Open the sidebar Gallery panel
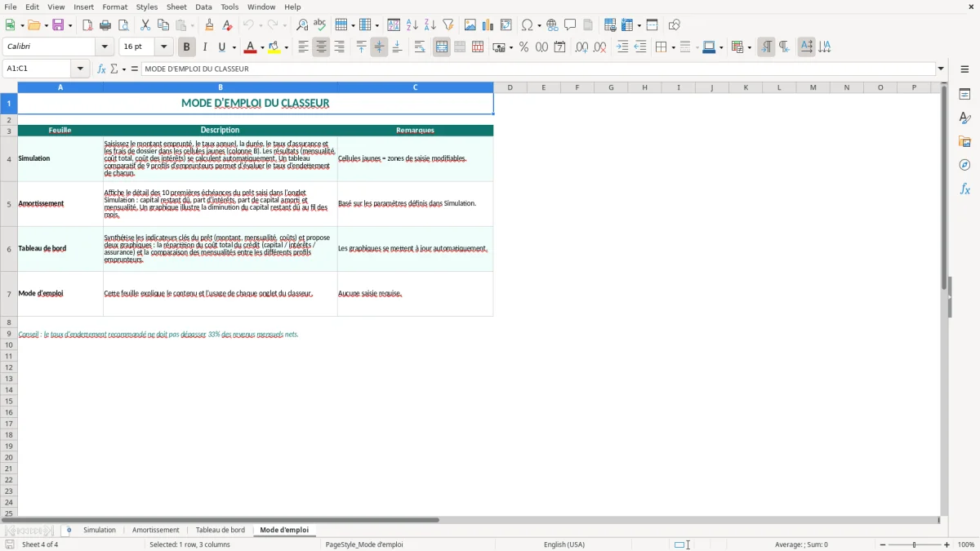The height and width of the screenshot is (551, 980). click(964, 142)
